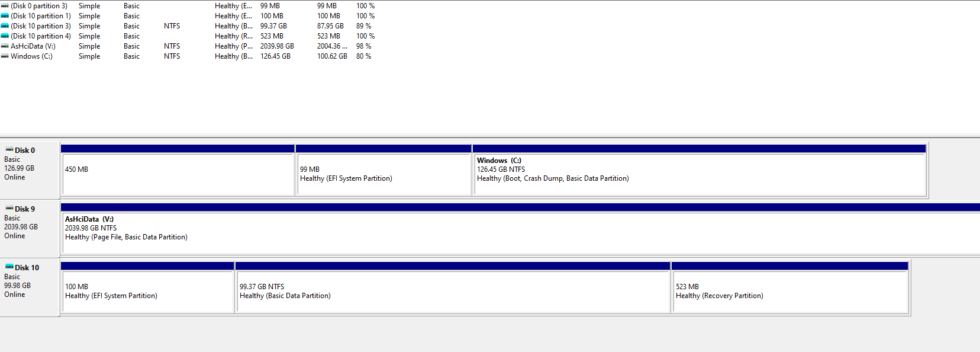Select the (Disk 0 partition 3) volume name
Screen dimensions: 980x352
[39, 6]
